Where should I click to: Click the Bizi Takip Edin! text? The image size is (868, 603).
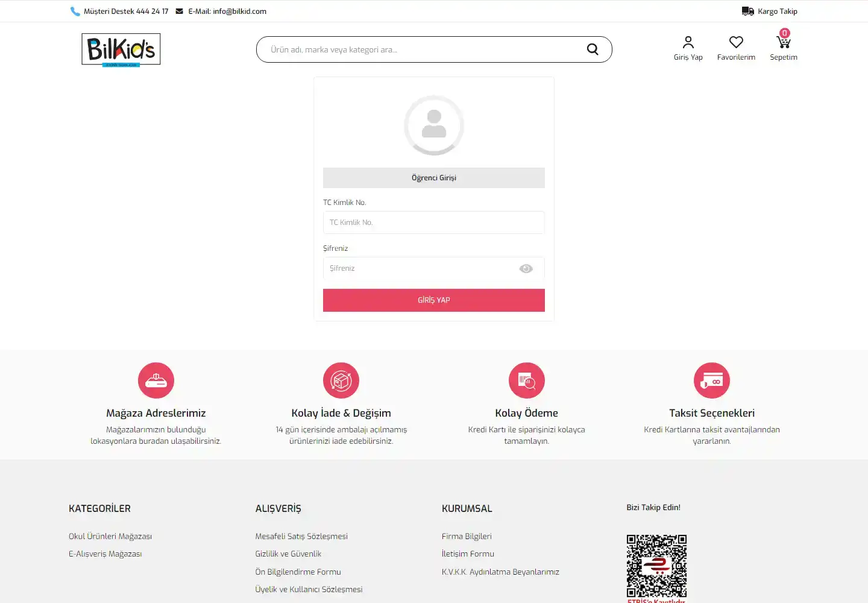tap(653, 507)
